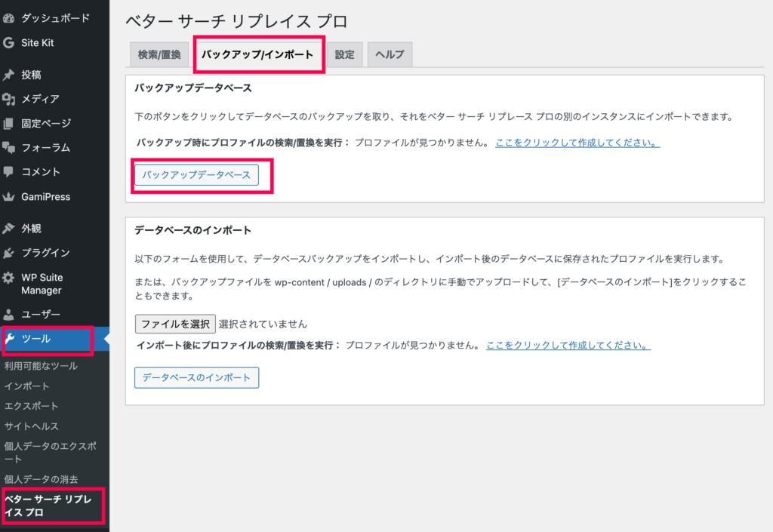Image resolution: width=773 pixels, height=532 pixels.
Task: Click the ベター サーチ リプレイス プロ page title
Action: [x=237, y=21]
